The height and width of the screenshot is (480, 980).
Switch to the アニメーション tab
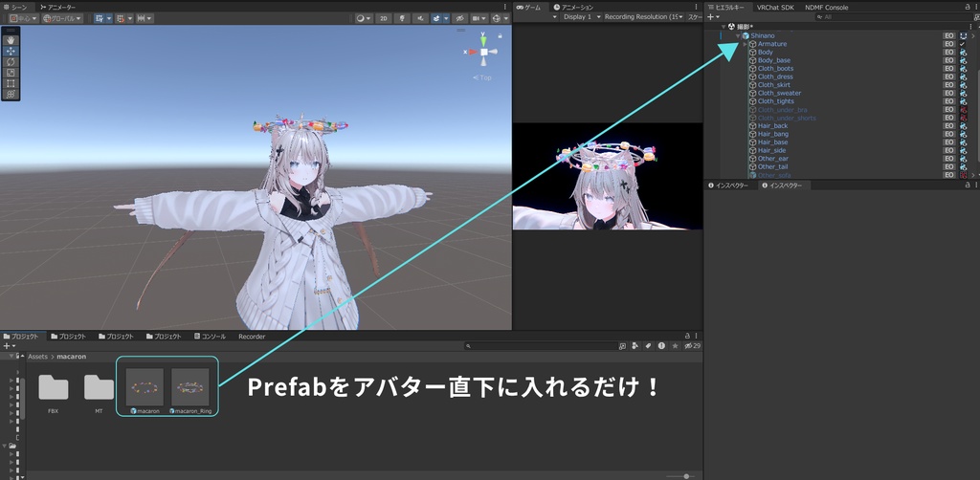click(x=573, y=7)
